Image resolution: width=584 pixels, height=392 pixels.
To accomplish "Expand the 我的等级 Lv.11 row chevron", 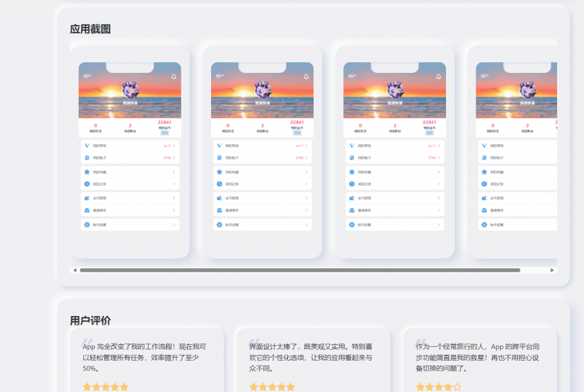I will coord(175,145).
